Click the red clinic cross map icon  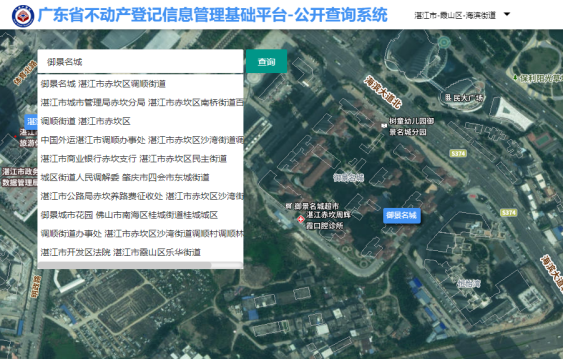click(300, 219)
